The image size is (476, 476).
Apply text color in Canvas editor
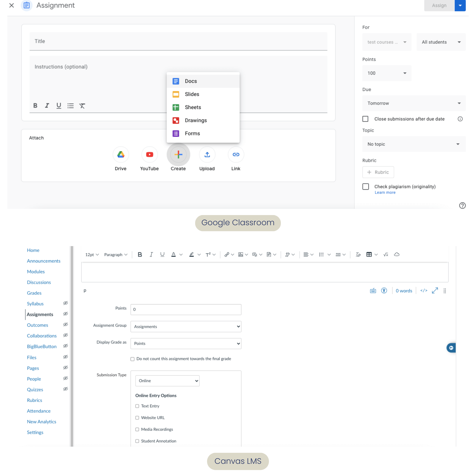click(x=173, y=255)
